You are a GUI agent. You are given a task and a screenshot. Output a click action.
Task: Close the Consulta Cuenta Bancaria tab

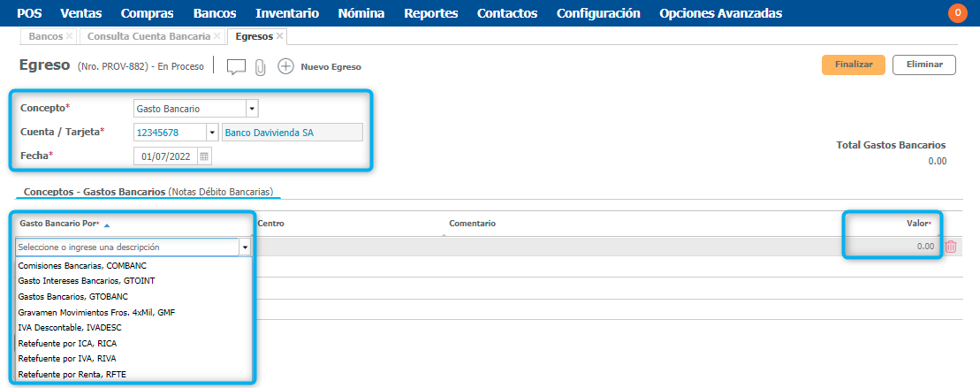pos(217,36)
